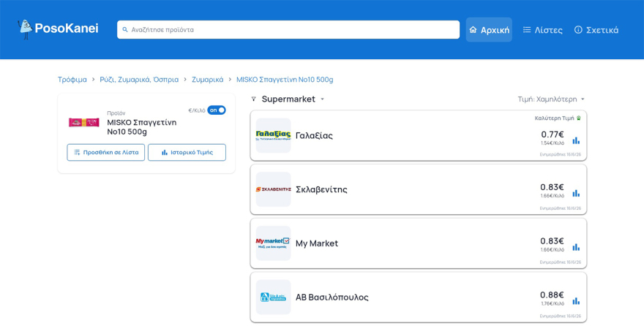Screen dimensions: 644x326
Task: Click MISKO Σπαγγετίνη No10 500g breadcrumb
Action: pos(285,80)
